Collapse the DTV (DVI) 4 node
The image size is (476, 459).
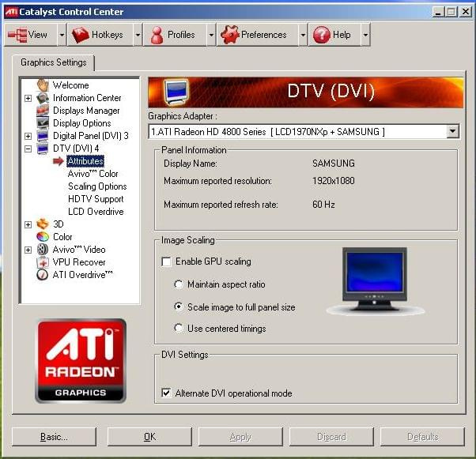coord(28,149)
